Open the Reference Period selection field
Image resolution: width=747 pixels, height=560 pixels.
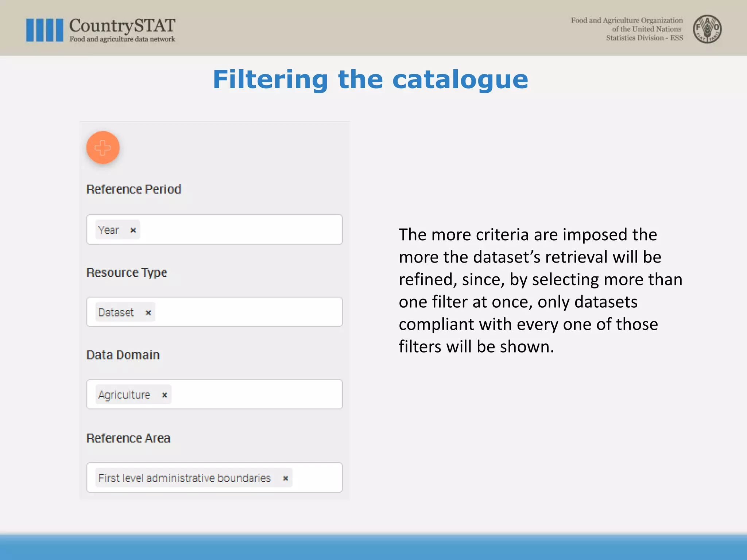click(214, 230)
